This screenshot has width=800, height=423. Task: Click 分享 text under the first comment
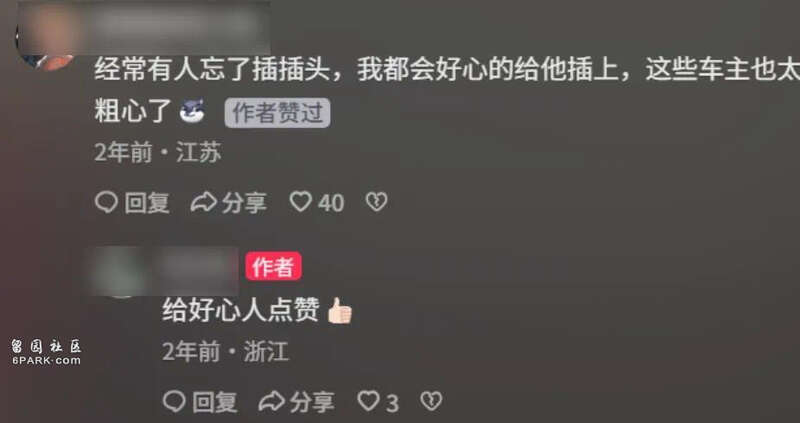[244, 203]
